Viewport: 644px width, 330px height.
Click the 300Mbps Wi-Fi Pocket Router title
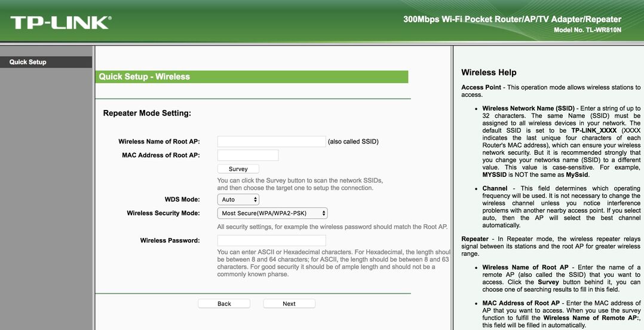(512, 19)
